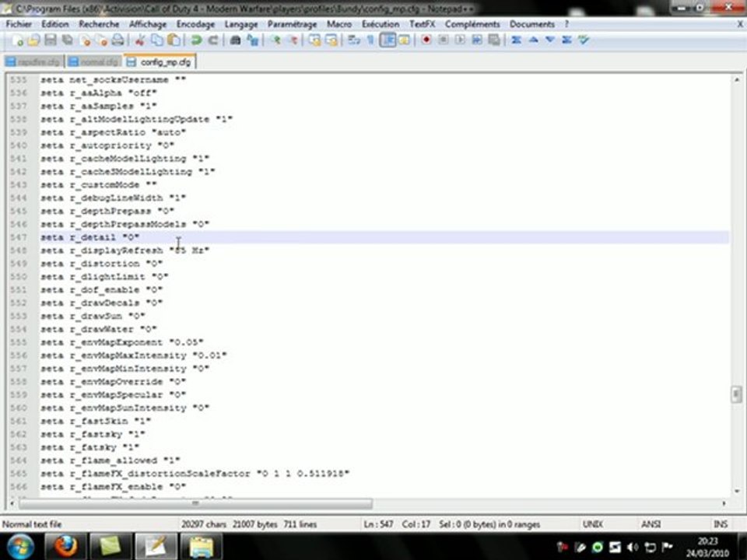Save the file with the floppy disk icon

click(50, 40)
